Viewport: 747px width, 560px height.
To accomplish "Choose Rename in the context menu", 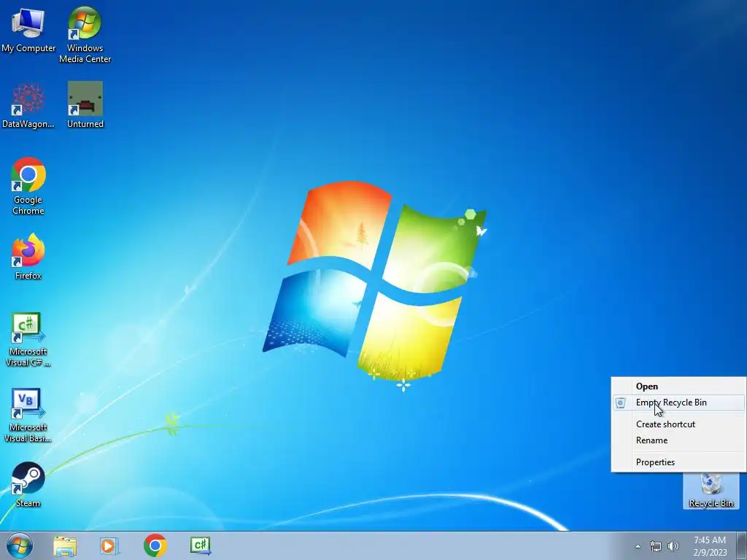I will [678, 440].
